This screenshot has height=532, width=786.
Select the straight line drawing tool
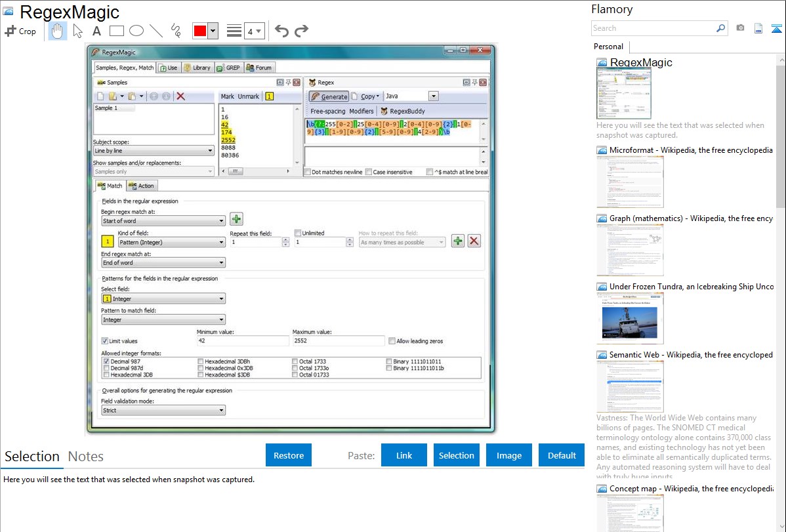[156, 31]
